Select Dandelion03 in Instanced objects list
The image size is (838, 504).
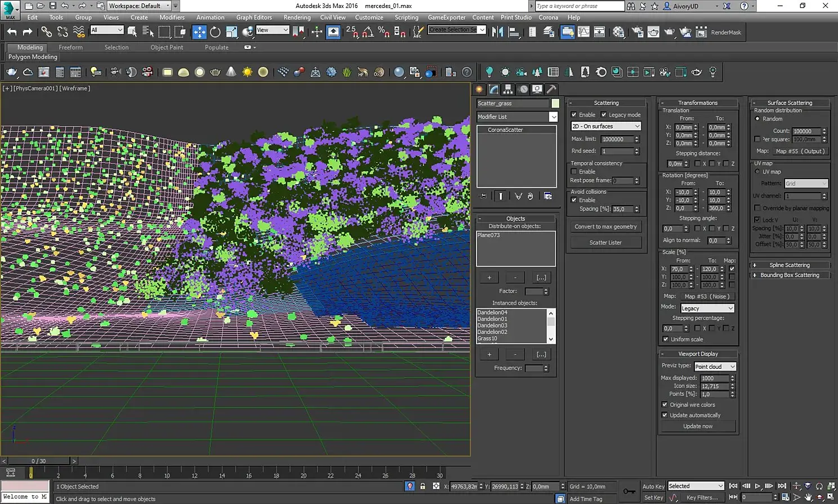pyautogui.click(x=492, y=325)
